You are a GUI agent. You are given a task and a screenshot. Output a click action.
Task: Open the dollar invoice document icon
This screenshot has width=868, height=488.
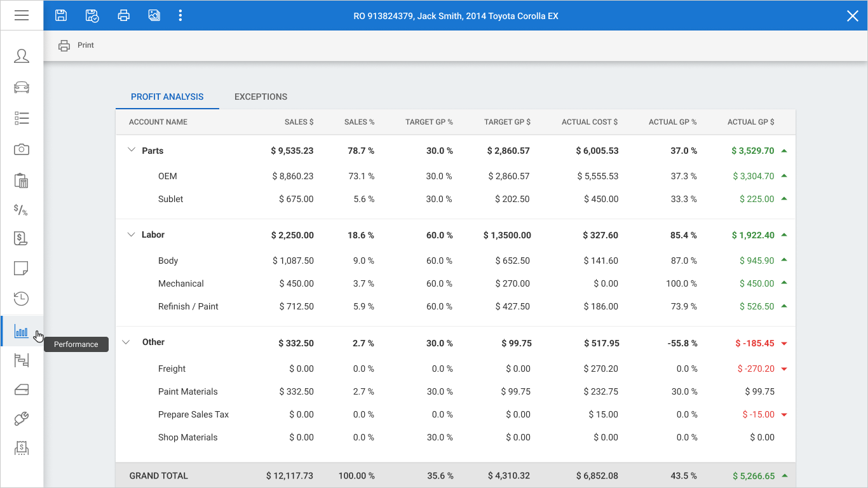tap(21, 238)
